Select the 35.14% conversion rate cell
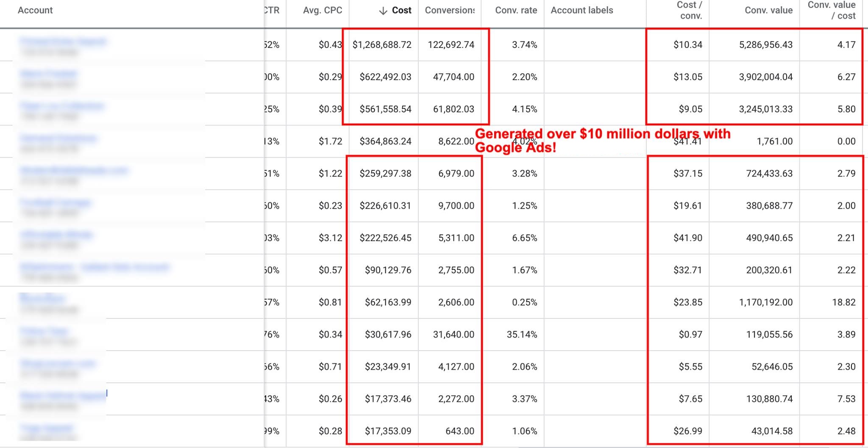The width and height of the screenshot is (868, 448). tap(522, 335)
